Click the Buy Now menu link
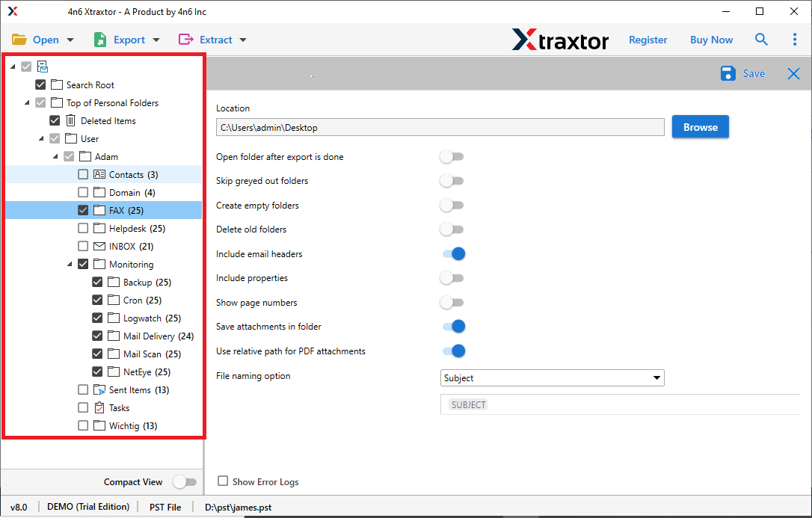The width and height of the screenshot is (812, 518). point(711,39)
